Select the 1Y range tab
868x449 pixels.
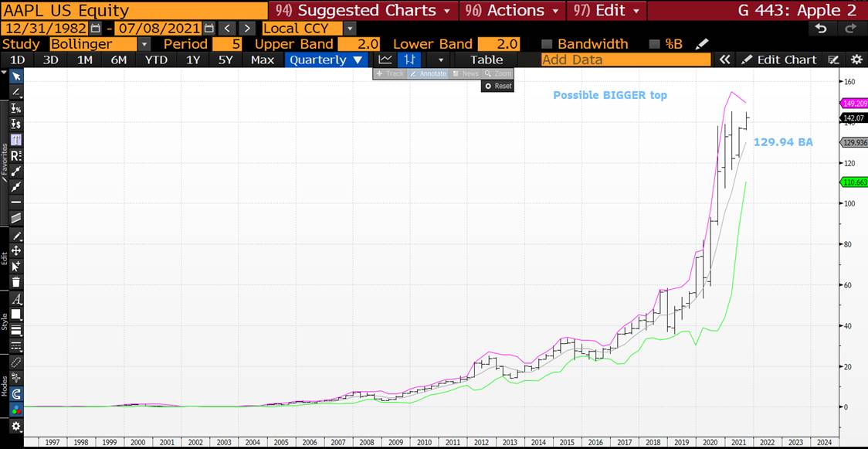point(192,60)
